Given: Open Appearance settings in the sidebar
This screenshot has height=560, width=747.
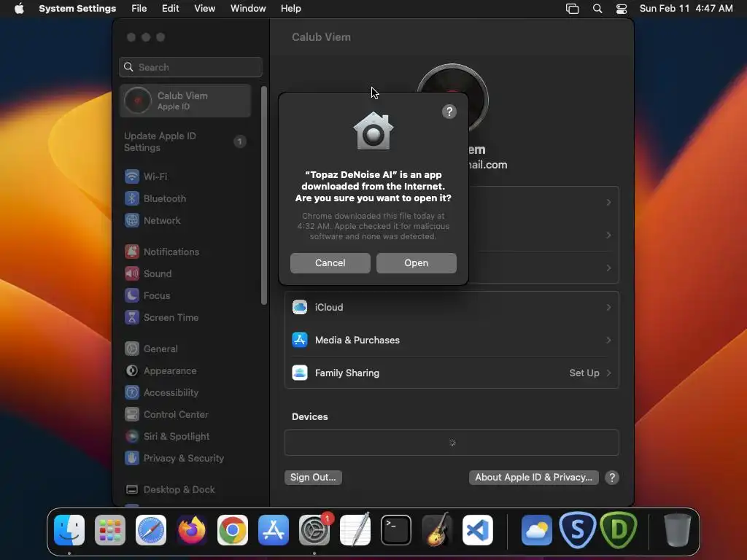Looking at the screenshot, I should pos(186,371).
